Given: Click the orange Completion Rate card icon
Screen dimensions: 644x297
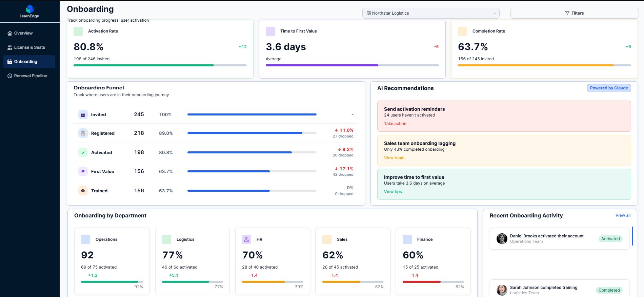Looking at the screenshot, I should pyautogui.click(x=463, y=31).
